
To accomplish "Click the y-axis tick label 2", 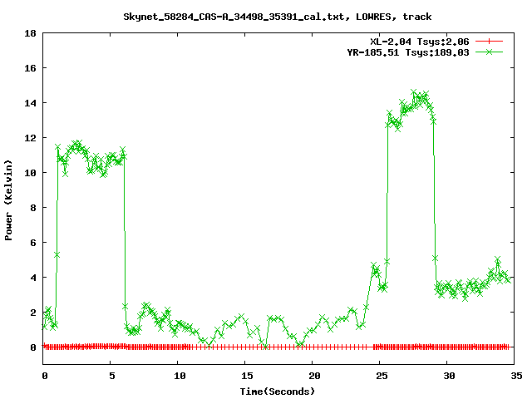I will tap(33, 313).
